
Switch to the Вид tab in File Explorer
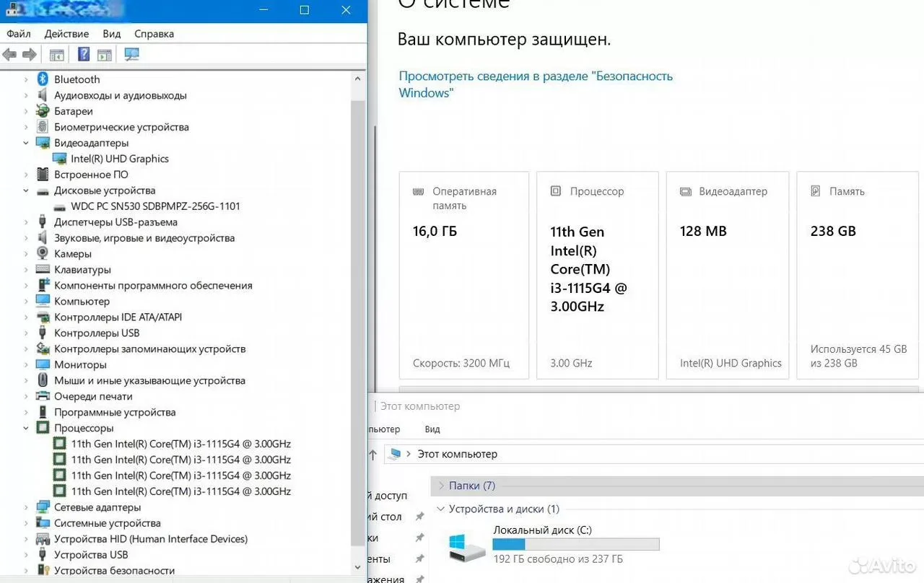(432, 429)
